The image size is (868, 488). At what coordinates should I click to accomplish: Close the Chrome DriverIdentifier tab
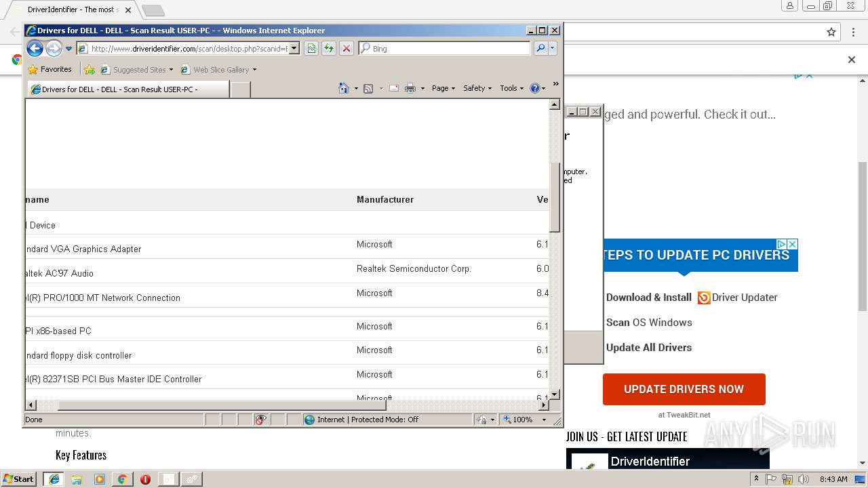[128, 10]
